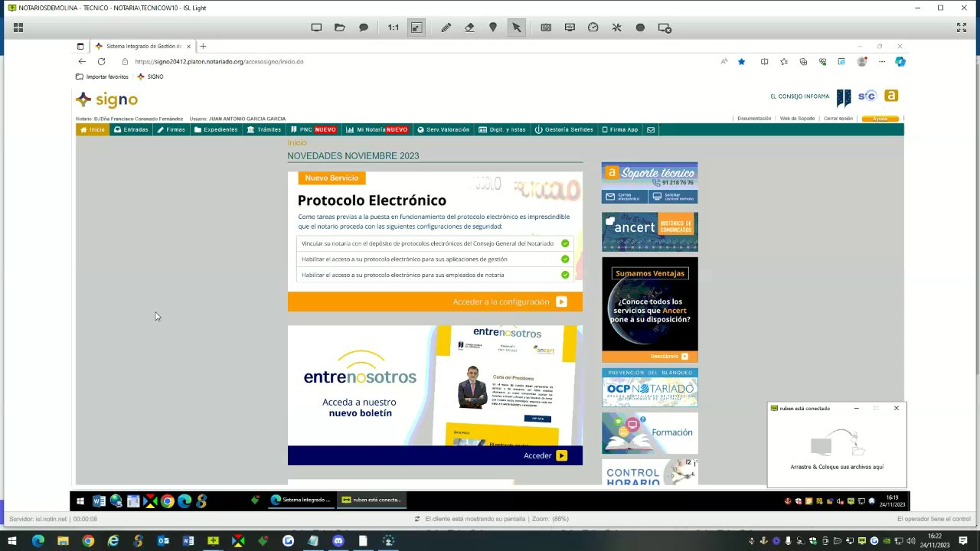Click the envelope mail icon in green menu bar
The height and width of the screenshot is (551, 980).
coord(651,130)
